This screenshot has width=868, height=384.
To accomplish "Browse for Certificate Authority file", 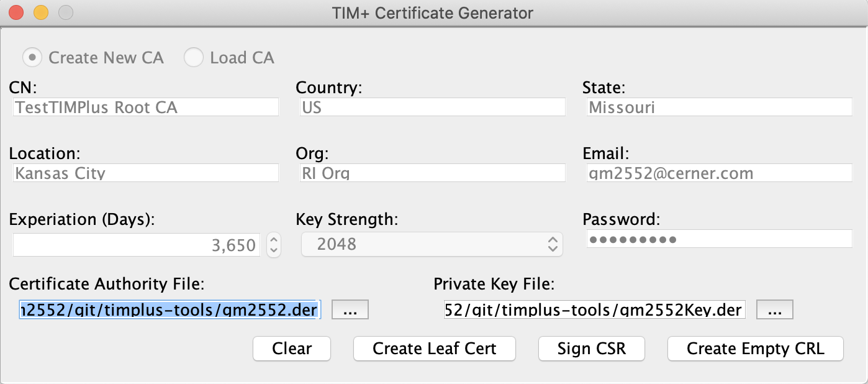I will tap(350, 309).
